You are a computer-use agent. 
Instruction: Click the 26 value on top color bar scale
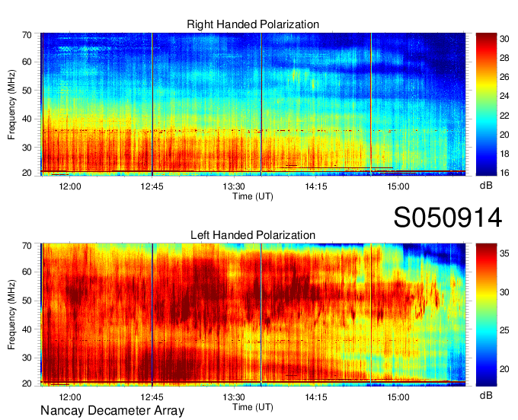pyautogui.click(x=504, y=77)
